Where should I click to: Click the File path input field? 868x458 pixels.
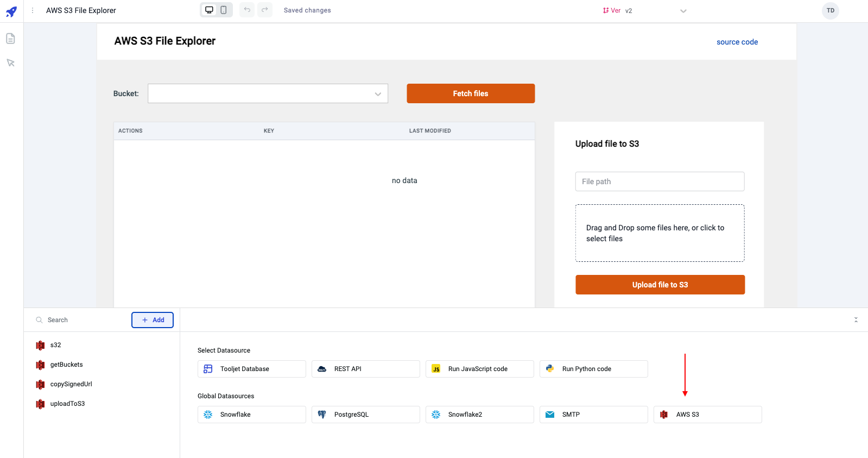tap(660, 181)
